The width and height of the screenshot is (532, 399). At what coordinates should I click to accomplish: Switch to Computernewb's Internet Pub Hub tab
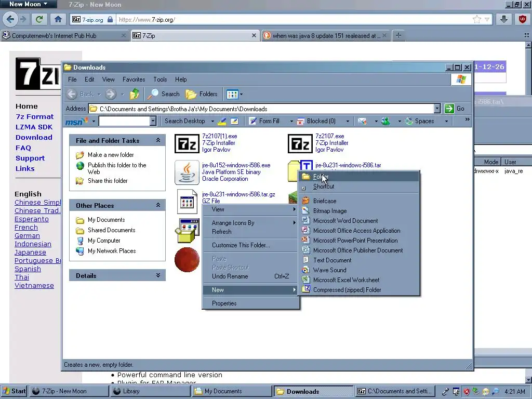pos(65,36)
